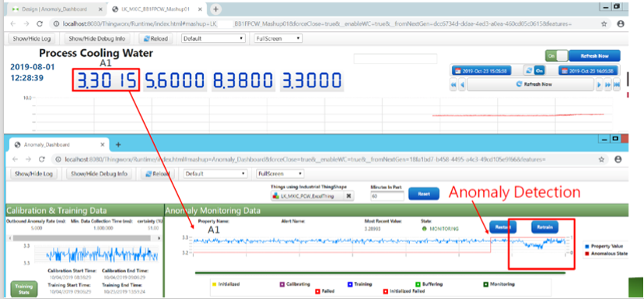Image resolution: width=644 pixels, height=299 pixels.
Task: Skip to latest time with the end arrow
Action: (617, 85)
